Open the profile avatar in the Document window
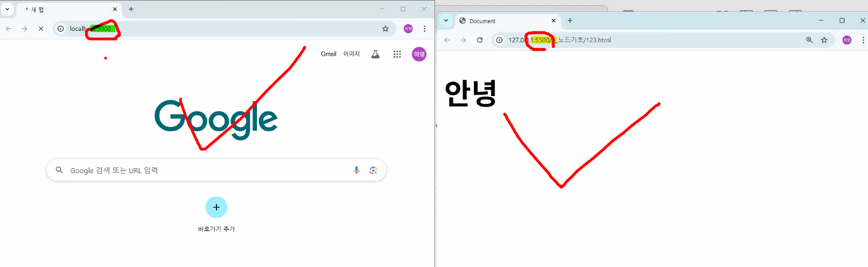The height and width of the screenshot is (267, 868). click(847, 40)
